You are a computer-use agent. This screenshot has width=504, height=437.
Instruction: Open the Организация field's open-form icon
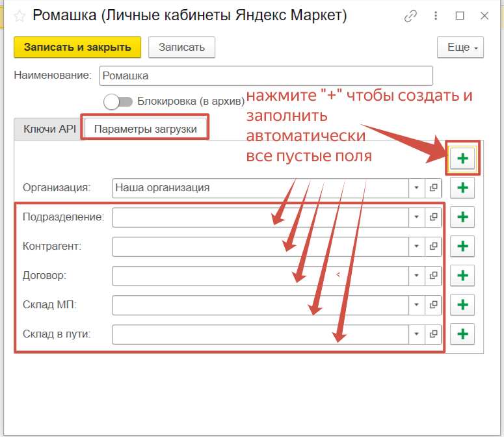[433, 188]
